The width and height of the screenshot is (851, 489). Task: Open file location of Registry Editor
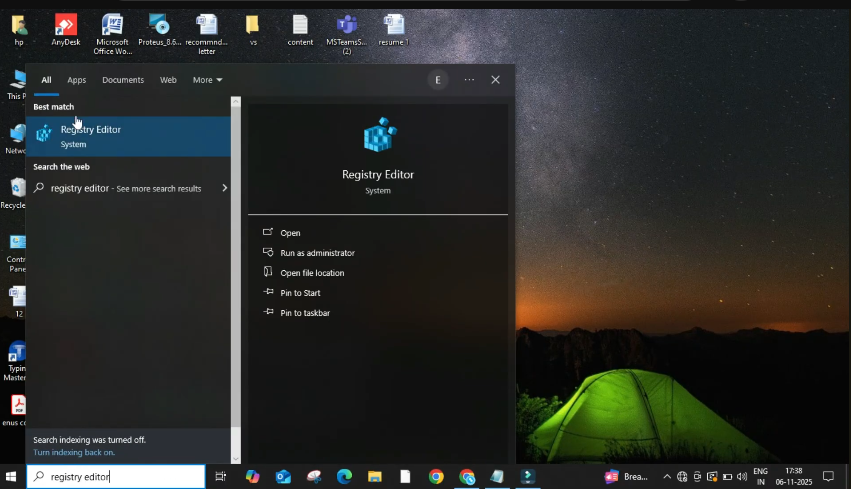pos(312,273)
